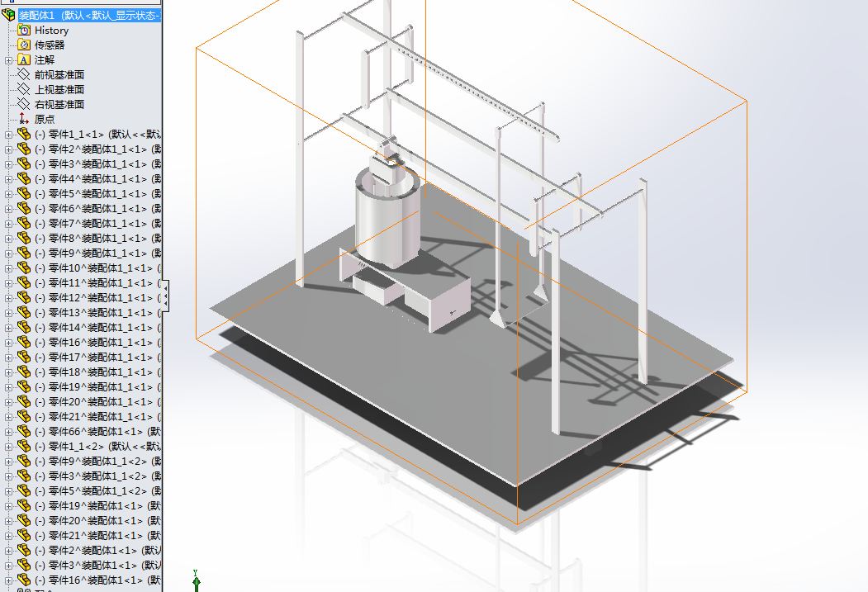Click the part icon for 零件5^装配体1_1<1>
This screenshot has height=592, width=868.
click(24, 194)
